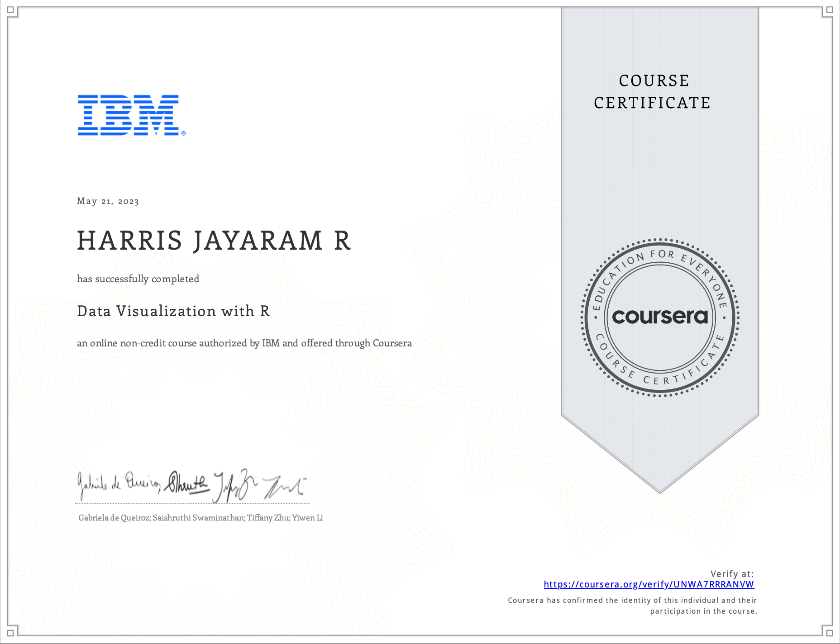Click the IBM logo
Viewport: 840px width, 644px height.
(132, 115)
